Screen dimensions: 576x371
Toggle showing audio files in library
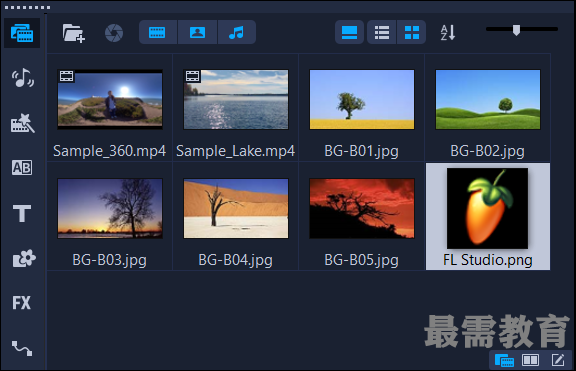(x=237, y=32)
